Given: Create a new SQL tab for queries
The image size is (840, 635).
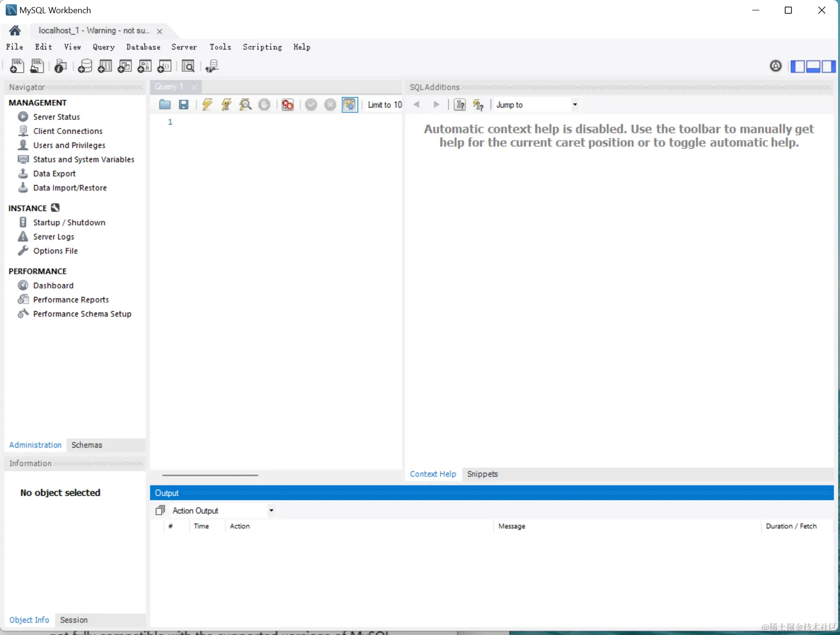Looking at the screenshot, I should (x=17, y=66).
